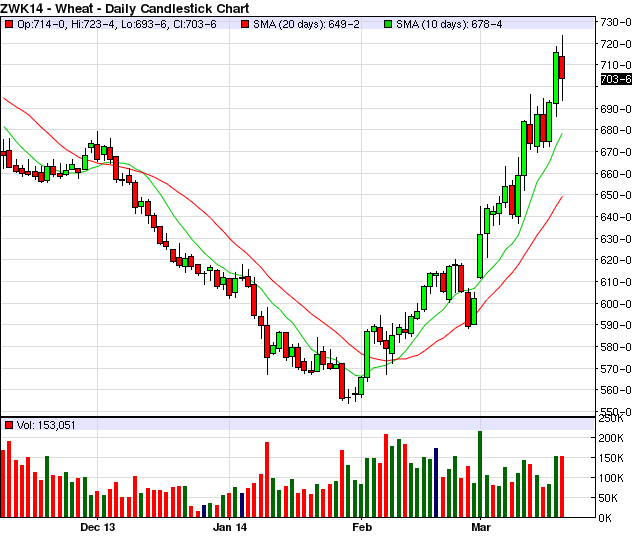Image resolution: width=640 pixels, height=536 pixels.
Task: Click the 730-0 price axis label
Action: coord(616,22)
